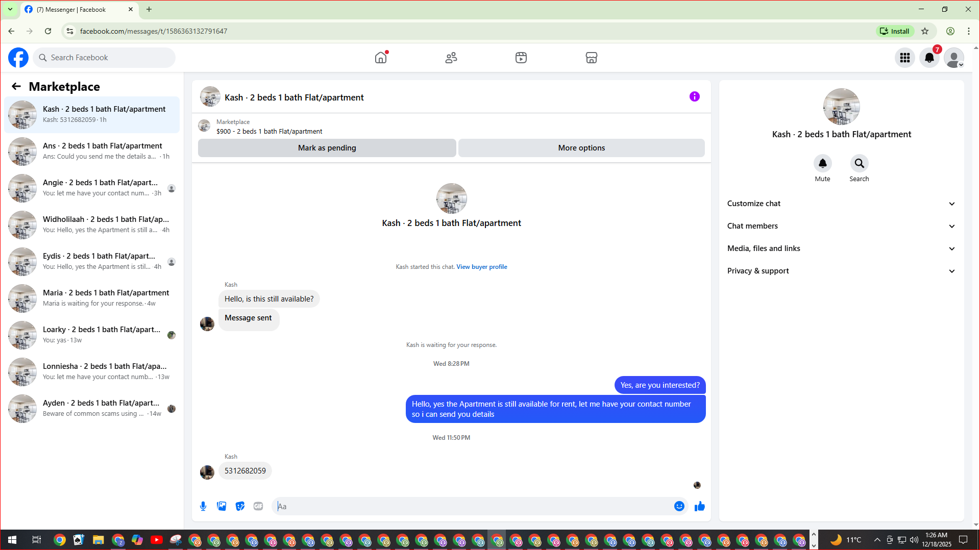Open the $900 listing link in header
Image resolution: width=980 pixels, height=550 pixels.
269,131
